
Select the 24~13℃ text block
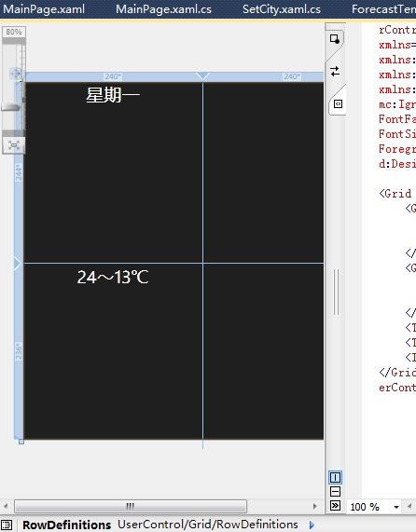pos(113,278)
